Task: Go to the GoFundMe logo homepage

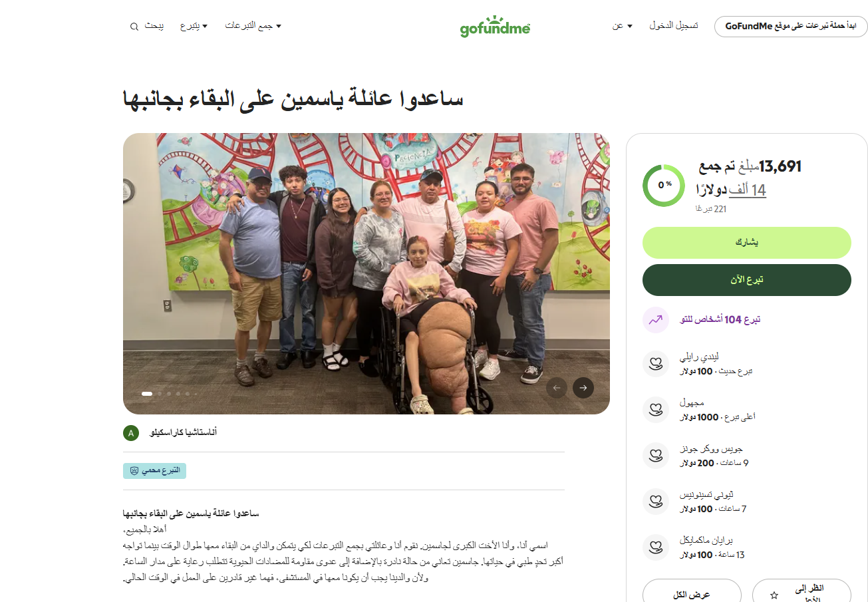Action: [x=495, y=27]
